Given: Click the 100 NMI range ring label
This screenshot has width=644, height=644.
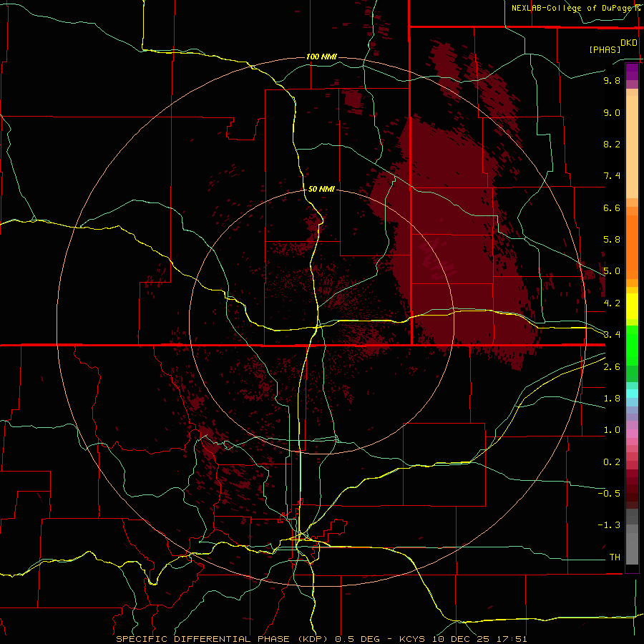Looking at the screenshot, I should [x=321, y=57].
